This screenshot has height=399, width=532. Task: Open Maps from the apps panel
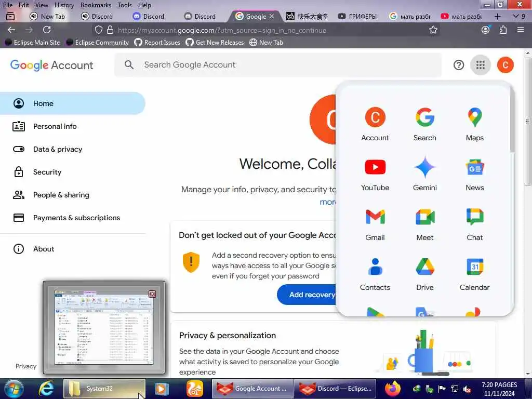(x=475, y=124)
